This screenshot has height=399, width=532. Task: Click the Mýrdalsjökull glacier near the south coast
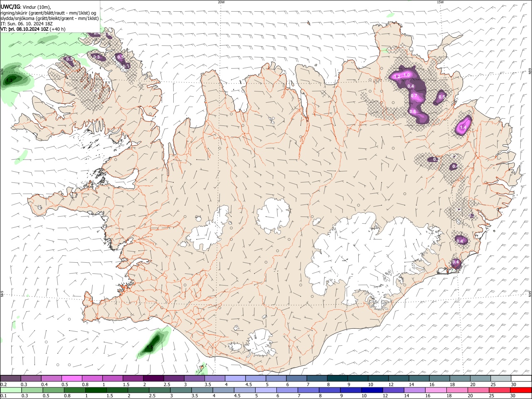(x=260, y=343)
